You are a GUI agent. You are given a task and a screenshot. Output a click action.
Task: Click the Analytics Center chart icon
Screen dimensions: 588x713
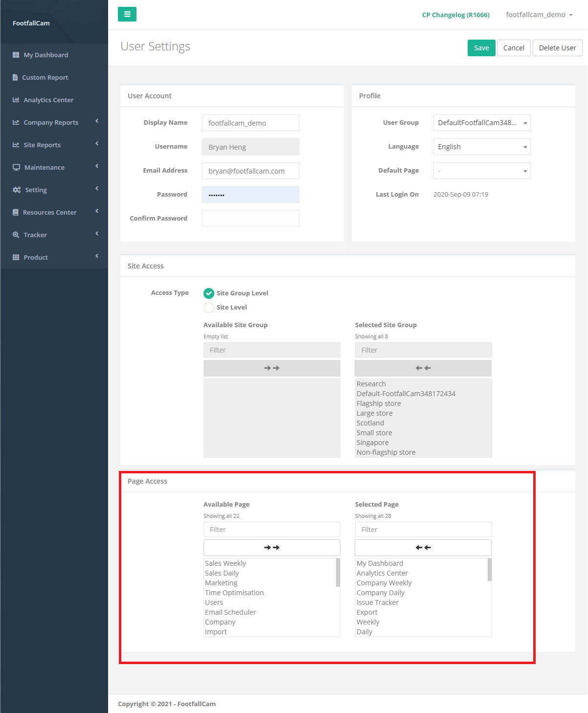click(16, 100)
